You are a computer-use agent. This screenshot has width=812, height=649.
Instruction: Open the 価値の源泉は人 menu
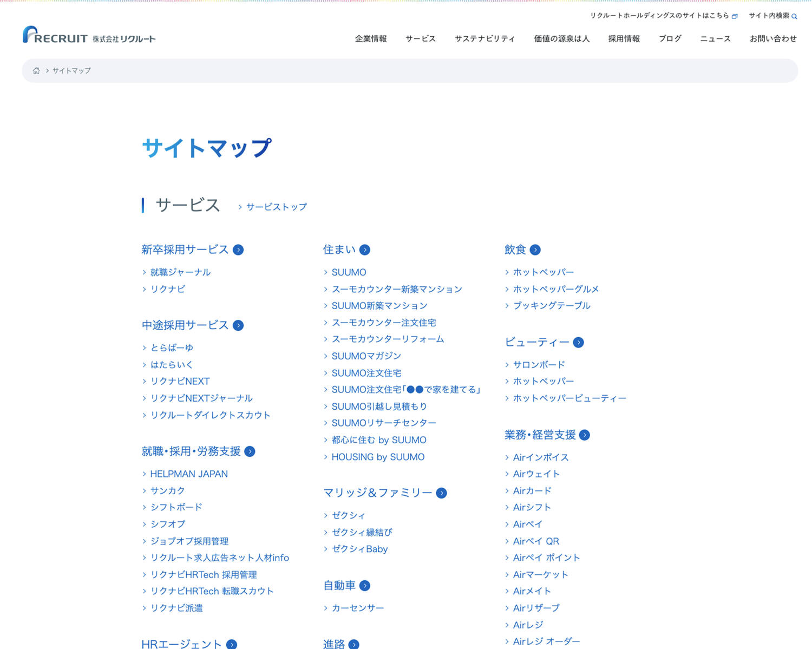point(562,38)
